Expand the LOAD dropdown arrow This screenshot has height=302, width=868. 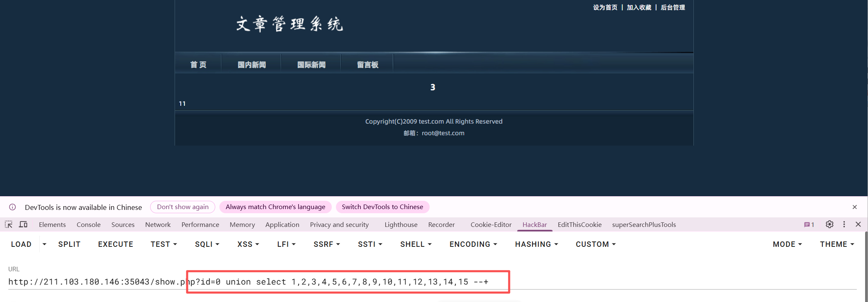point(44,244)
